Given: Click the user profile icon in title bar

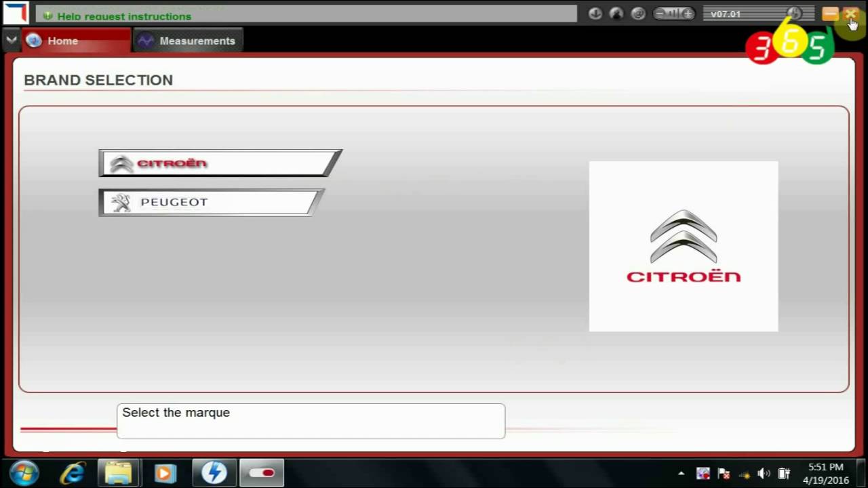Looking at the screenshot, I should 616,14.
